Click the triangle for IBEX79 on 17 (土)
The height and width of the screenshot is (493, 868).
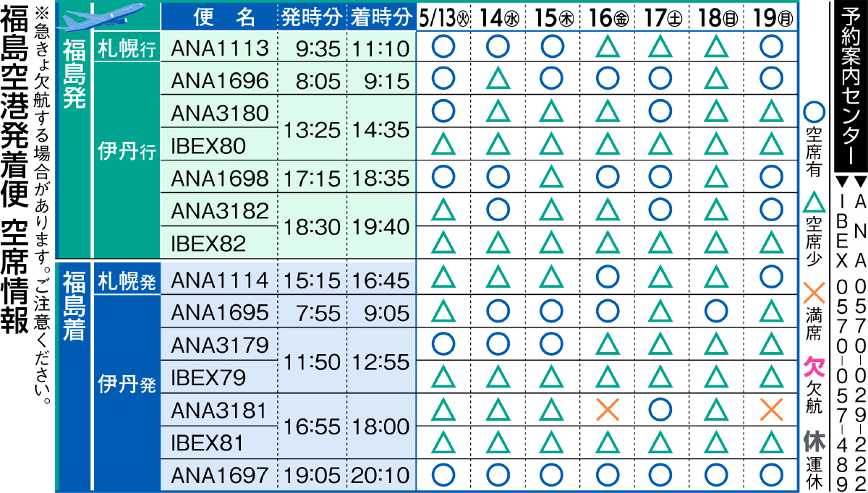pos(661,376)
